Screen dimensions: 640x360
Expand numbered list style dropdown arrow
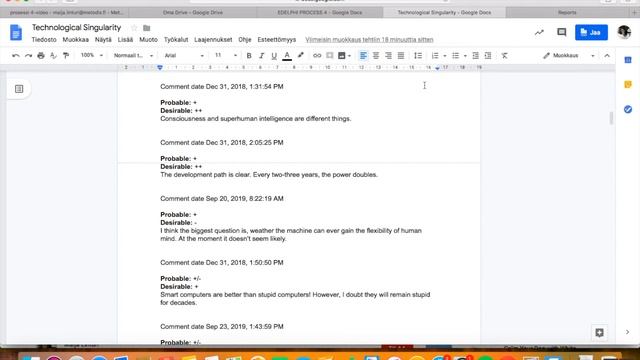444,56
